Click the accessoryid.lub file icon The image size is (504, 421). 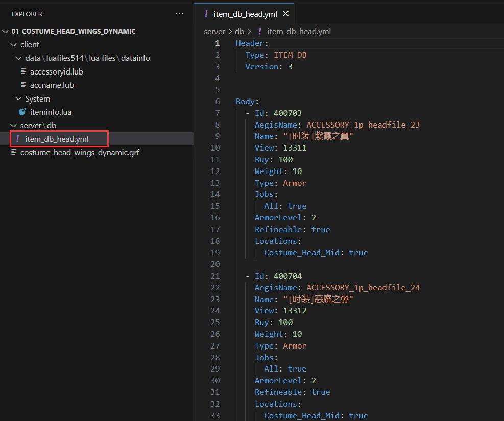[x=23, y=71]
